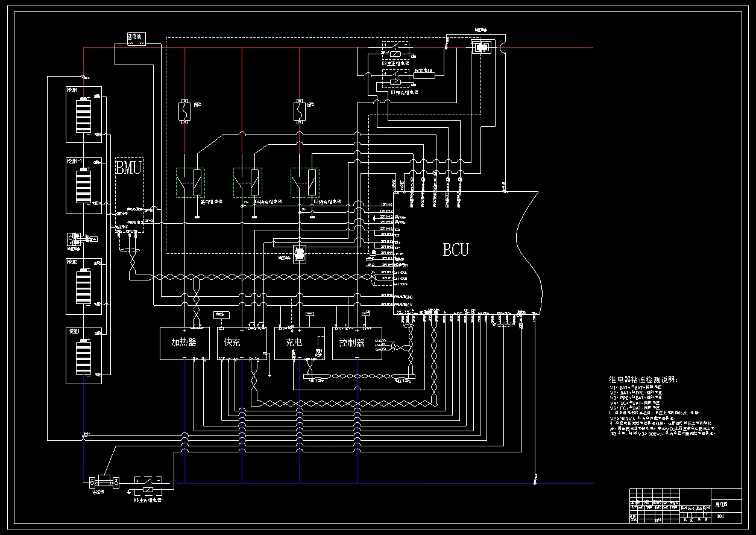Click the 继电器粘连检测说明 notes heading
The image size is (756, 535).
(x=643, y=380)
